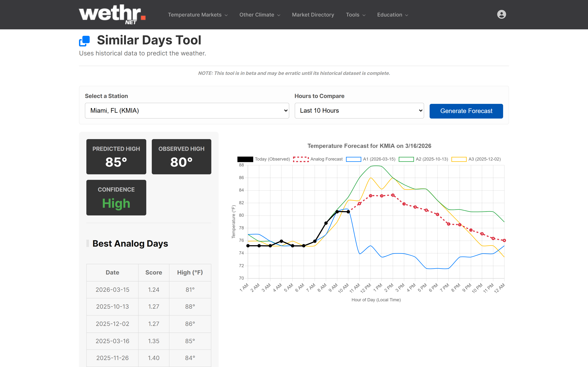Click the Analog Forecast dashed red legend icon
The height and width of the screenshot is (367, 588).
pyautogui.click(x=301, y=159)
